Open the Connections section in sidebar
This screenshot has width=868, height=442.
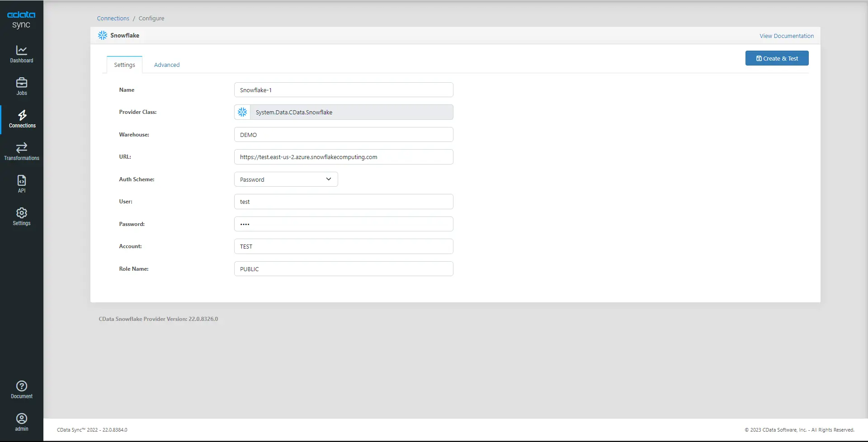click(21, 118)
